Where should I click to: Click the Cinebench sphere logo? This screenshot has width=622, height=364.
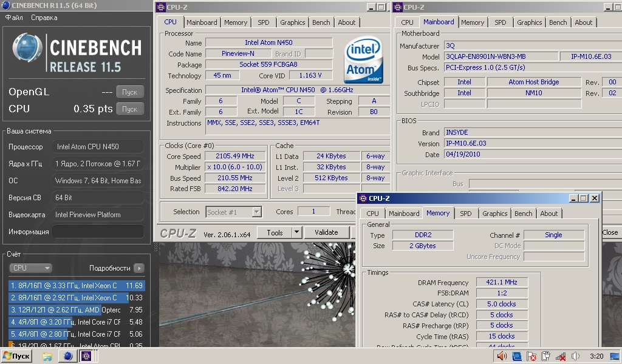[x=27, y=49]
